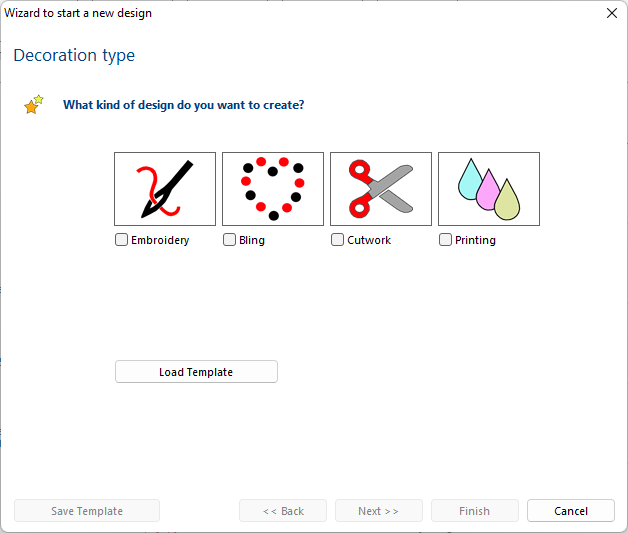This screenshot has width=628, height=533.
Task: Select the Embroidery needle-and-thread icon tile
Action: click(165, 189)
